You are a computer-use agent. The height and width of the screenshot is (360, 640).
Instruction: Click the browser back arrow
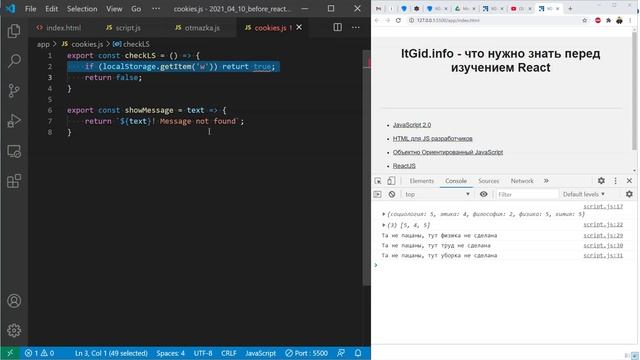[x=377, y=20]
